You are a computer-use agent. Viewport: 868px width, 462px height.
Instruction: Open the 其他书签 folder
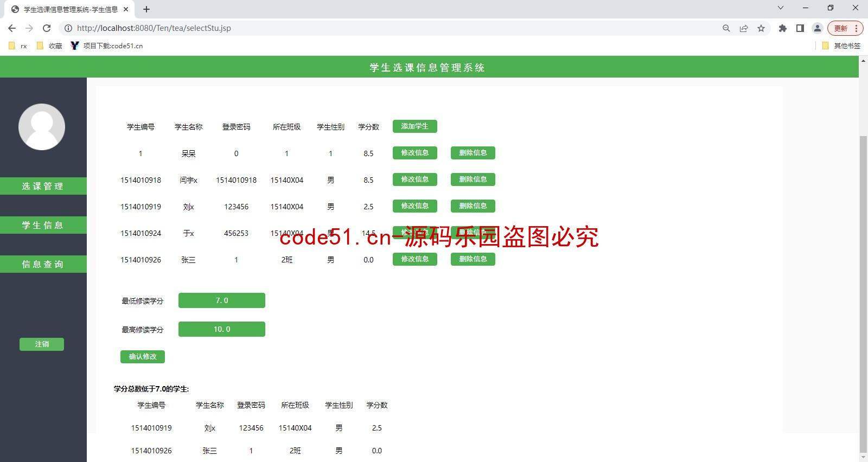pos(841,46)
